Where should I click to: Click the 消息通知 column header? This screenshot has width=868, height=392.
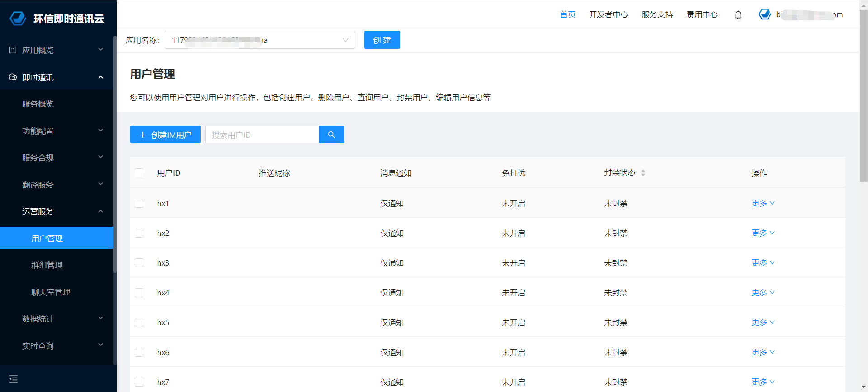[396, 173]
